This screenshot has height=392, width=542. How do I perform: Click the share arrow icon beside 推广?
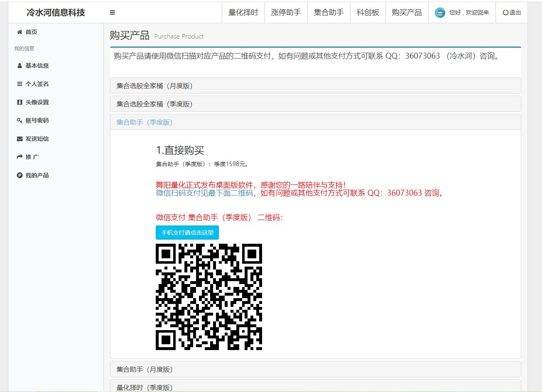[20, 157]
